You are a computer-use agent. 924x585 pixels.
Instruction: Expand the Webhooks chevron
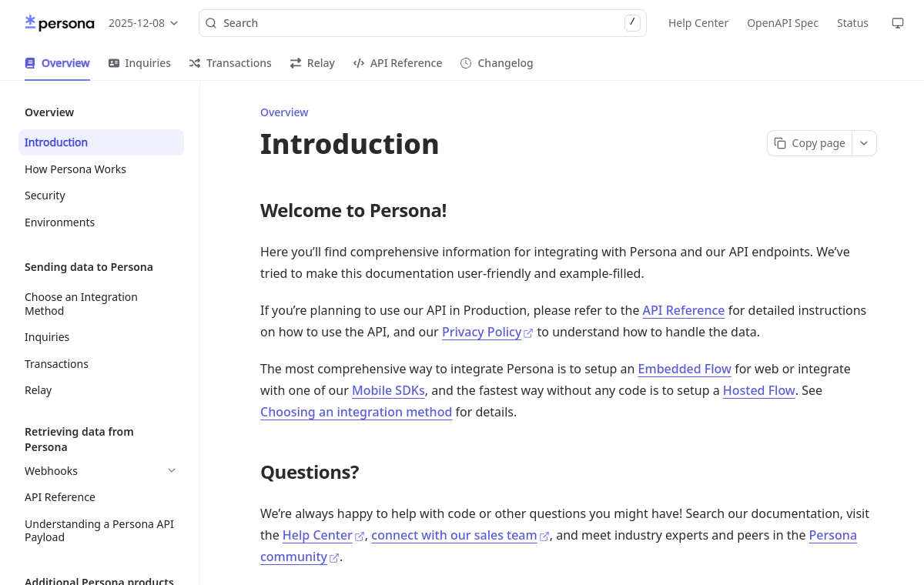(172, 470)
